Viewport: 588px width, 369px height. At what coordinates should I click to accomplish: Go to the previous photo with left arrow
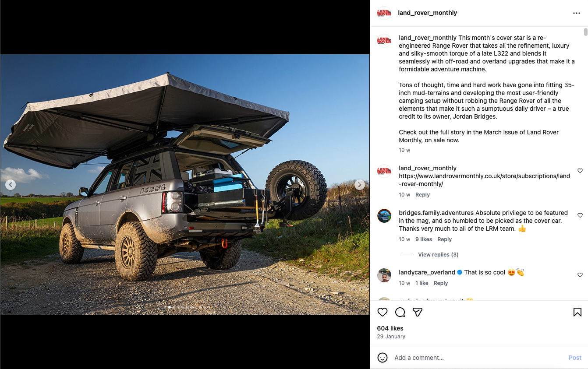[x=11, y=185]
